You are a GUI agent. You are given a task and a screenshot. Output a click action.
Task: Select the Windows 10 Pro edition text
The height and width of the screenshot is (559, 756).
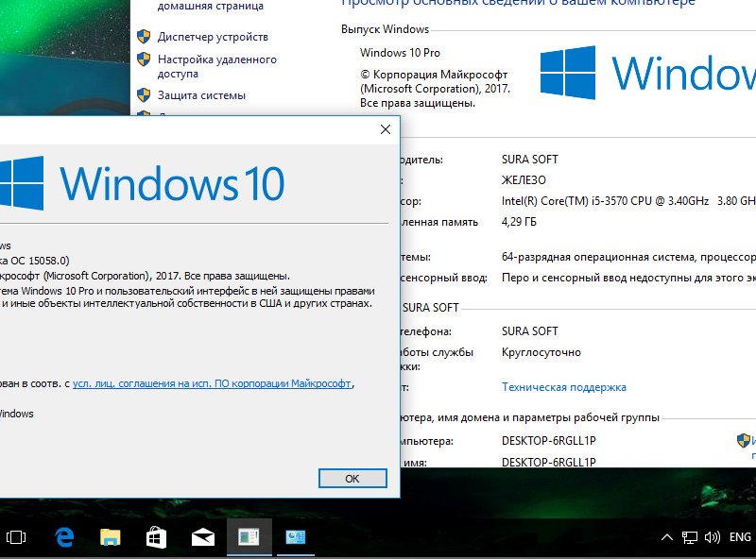(x=400, y=53)
